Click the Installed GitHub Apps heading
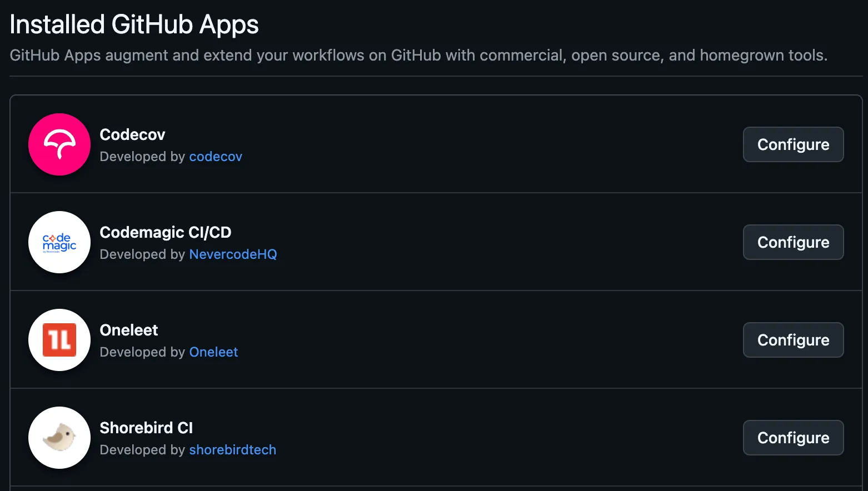 tap(134, 24)
